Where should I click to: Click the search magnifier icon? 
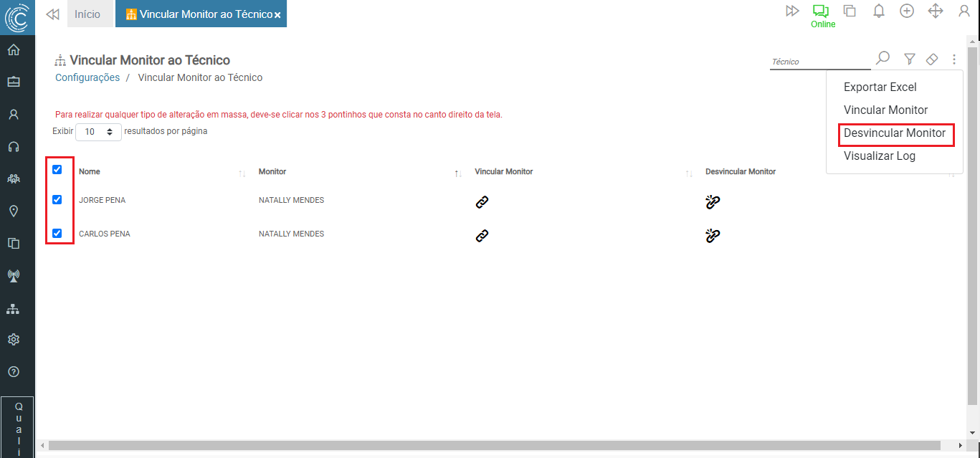(x=883, y=58)
